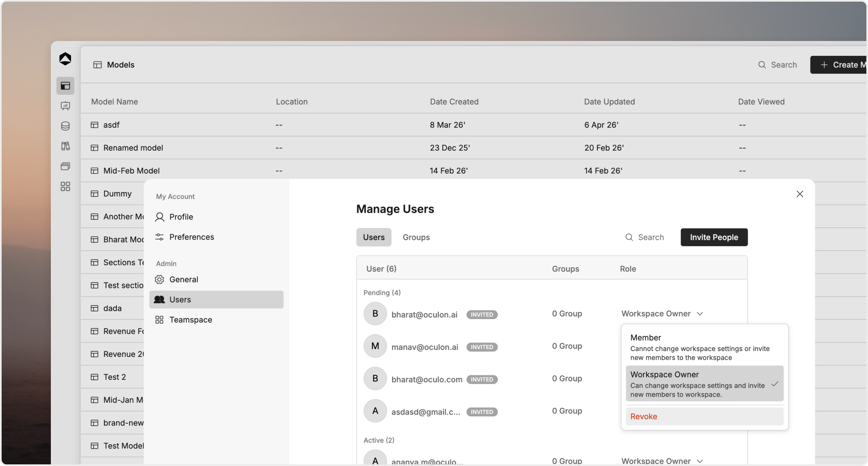Open role dropdown for bharat@oculon.ai
This screenshot has width=868, height=466.
click(662, 314)
